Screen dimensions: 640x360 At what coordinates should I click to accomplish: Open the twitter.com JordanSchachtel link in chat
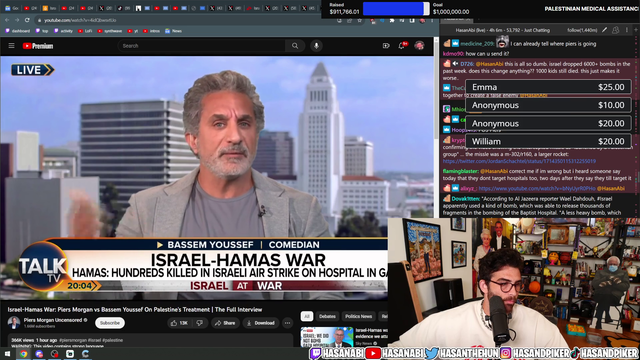(519, 161)
